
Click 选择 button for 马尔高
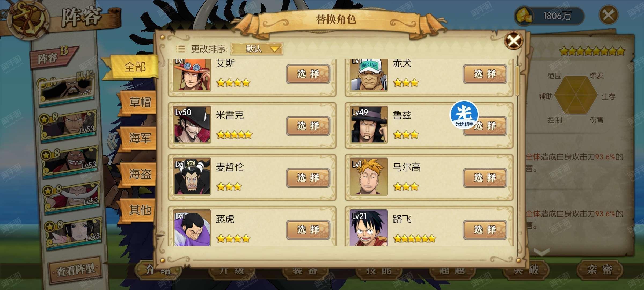pyautogui.click(x=485, y=177)
